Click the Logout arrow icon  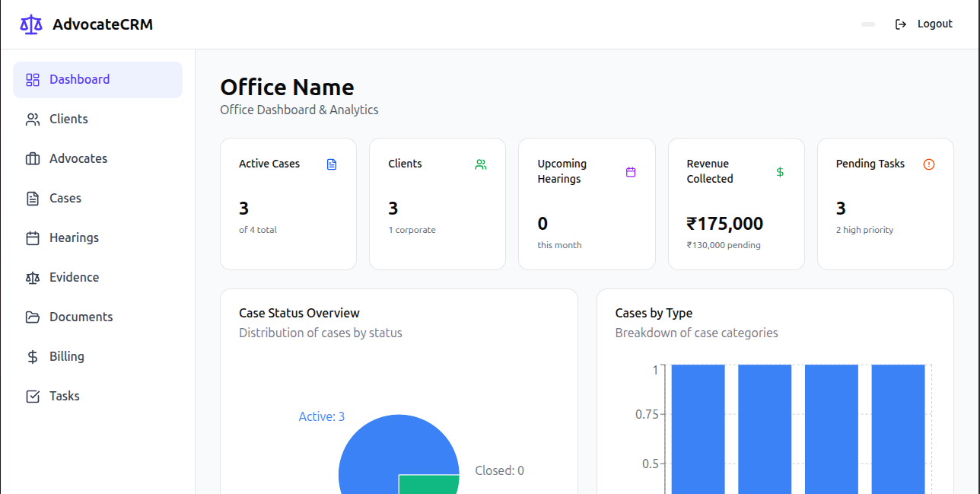[x=901, y=24]
